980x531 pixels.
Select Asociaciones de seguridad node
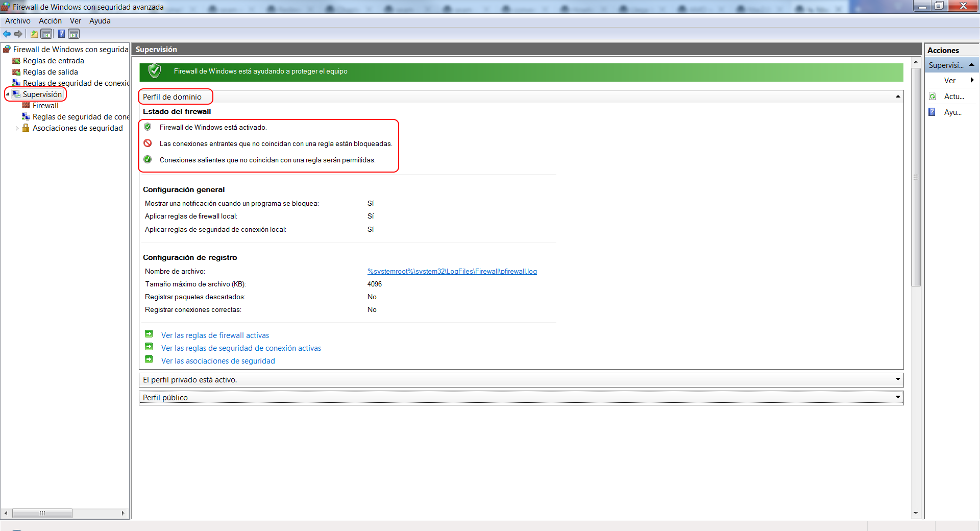[x=78, y=128]
